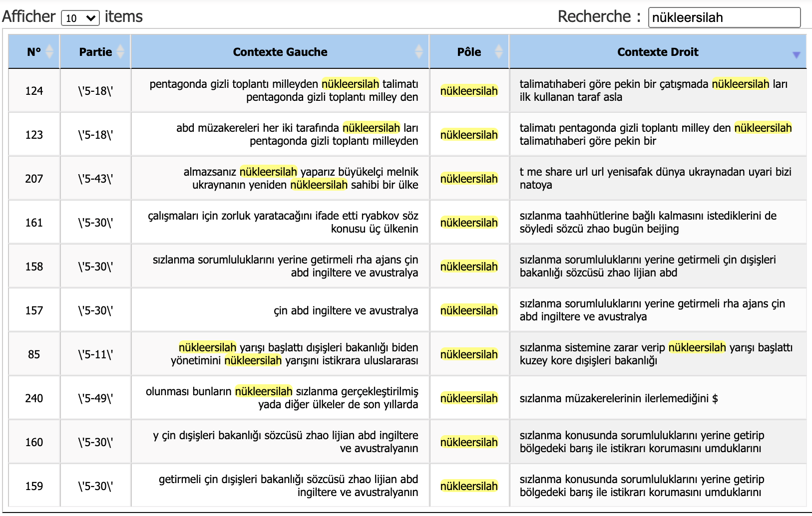Select row number 158 cell
Screen dimensions: 812x516
click(x=34, y=266)
